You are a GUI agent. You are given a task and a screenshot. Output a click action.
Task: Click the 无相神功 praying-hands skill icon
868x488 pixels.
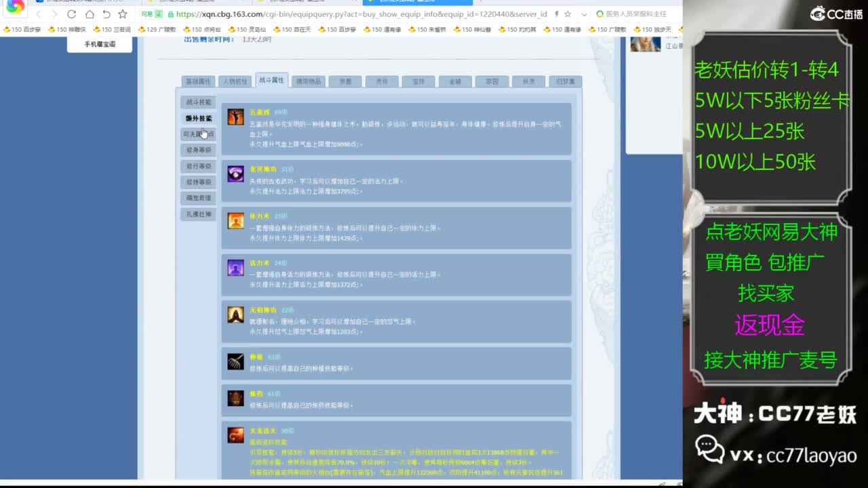(235, 314)
